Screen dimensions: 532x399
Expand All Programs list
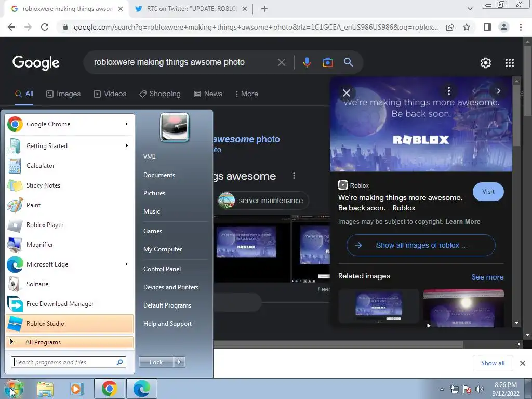[x=70, y=342]
